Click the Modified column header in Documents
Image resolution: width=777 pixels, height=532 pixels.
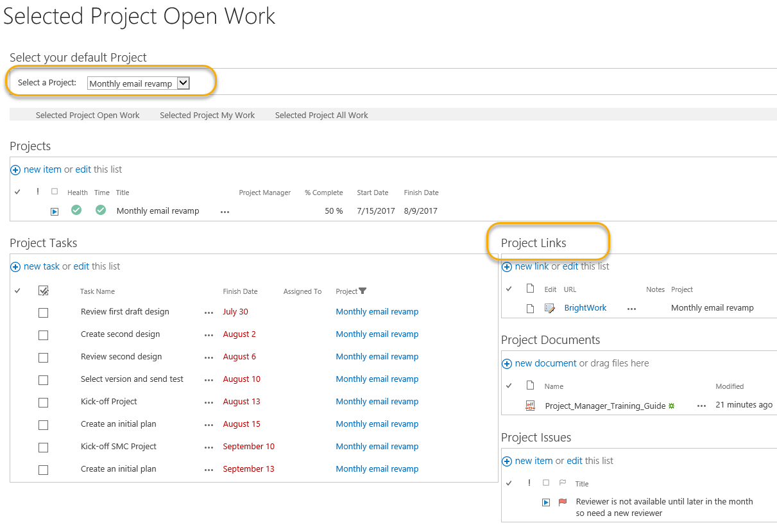(730, 386)
